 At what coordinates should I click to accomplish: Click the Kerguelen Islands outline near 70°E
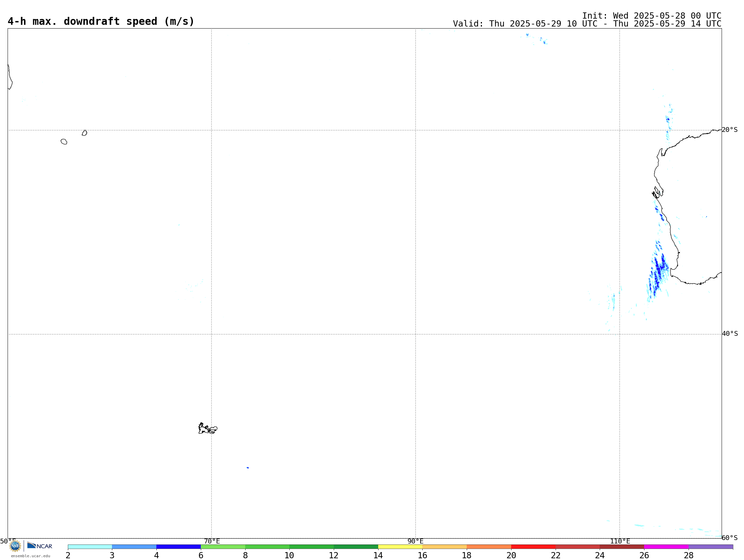coord(208,428)
